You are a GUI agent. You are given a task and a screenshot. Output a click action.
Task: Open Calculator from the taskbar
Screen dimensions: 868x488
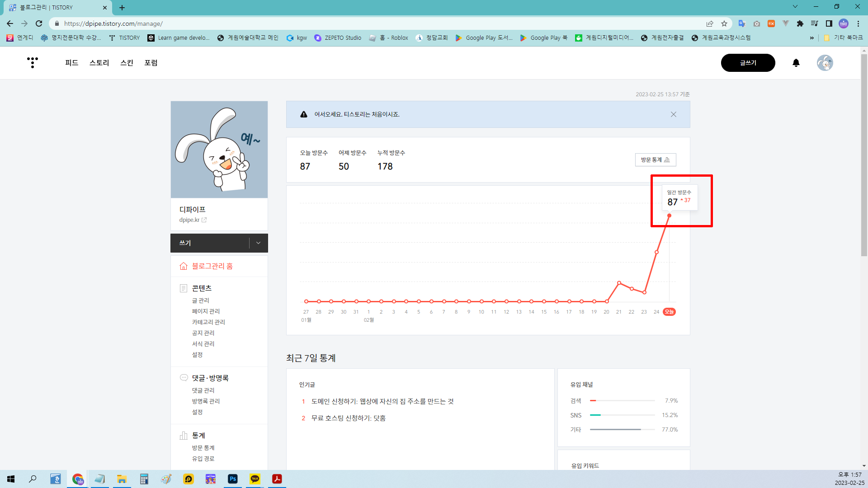(x=144, y=479)
